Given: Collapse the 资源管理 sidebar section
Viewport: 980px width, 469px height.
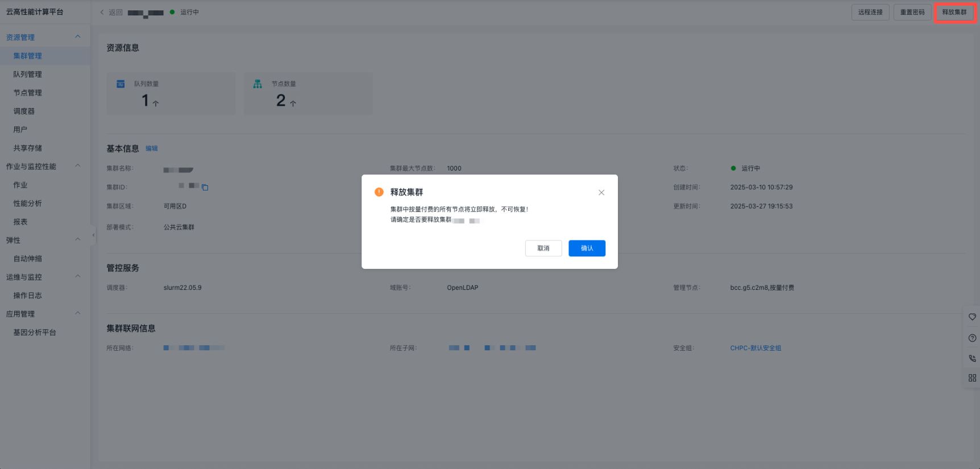Looking at the screenshot, I should tap(78, 37).
